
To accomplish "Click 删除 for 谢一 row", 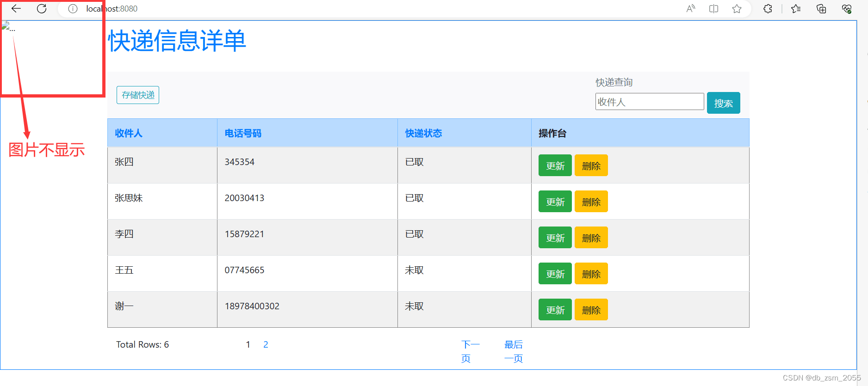I will pyautogui.click(x=591, y=310).
